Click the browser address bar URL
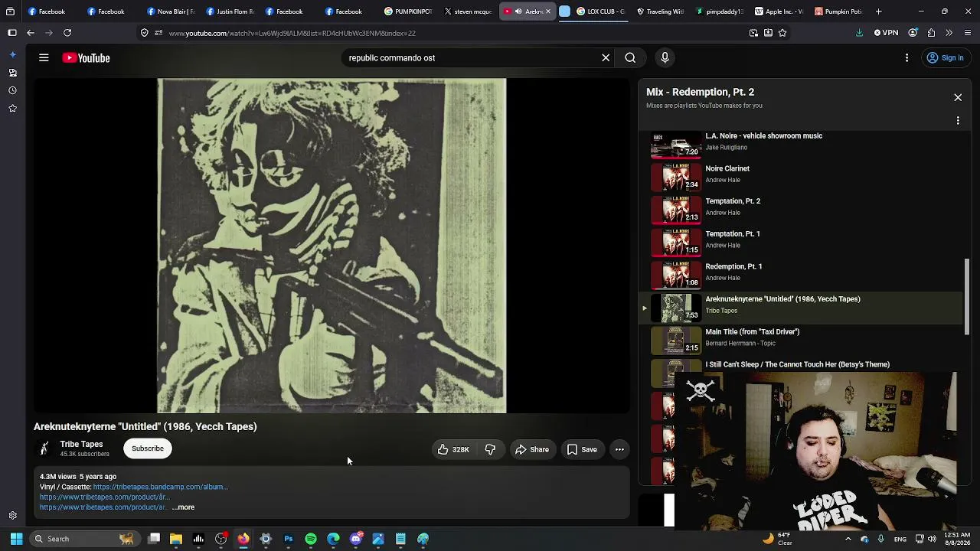 [292, 33]
